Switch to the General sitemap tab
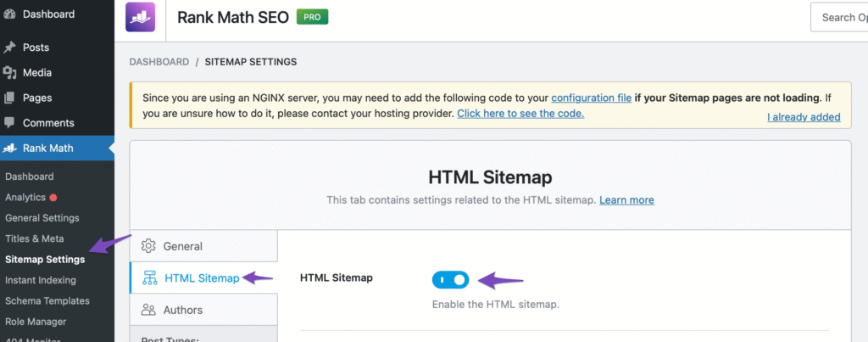This screenshot has width=868, height=342. pos(182,246)
